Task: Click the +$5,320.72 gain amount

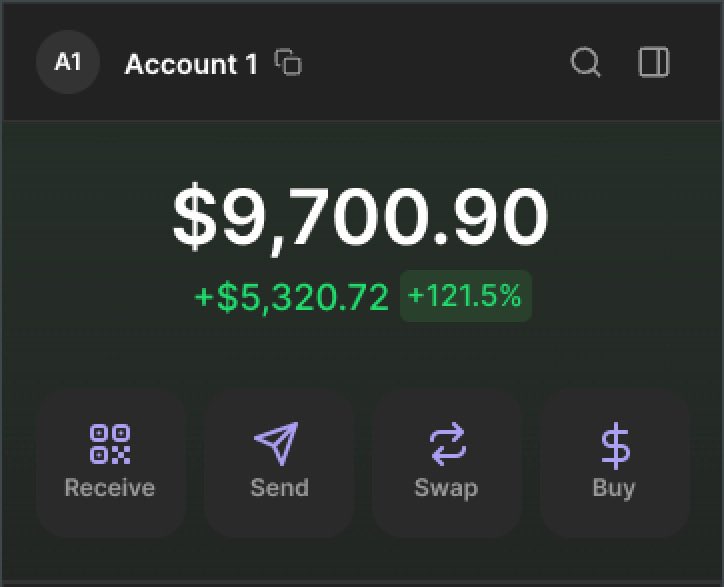Action: [292, 297]
